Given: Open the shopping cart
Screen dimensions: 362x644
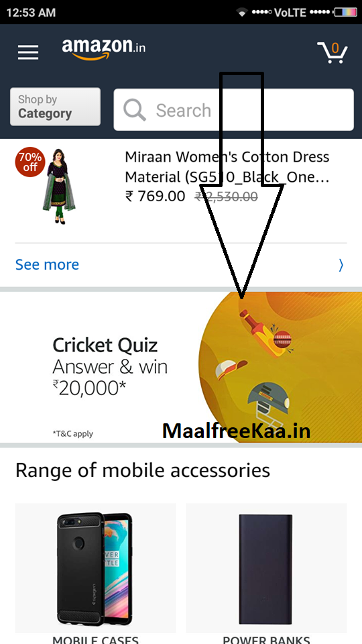Looking at the screenshot, I should 333,52.
